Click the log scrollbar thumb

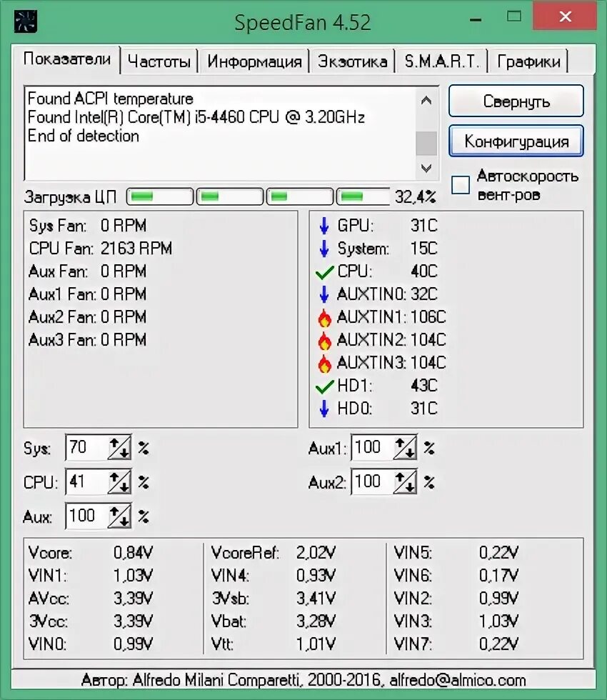coord(426,143)
